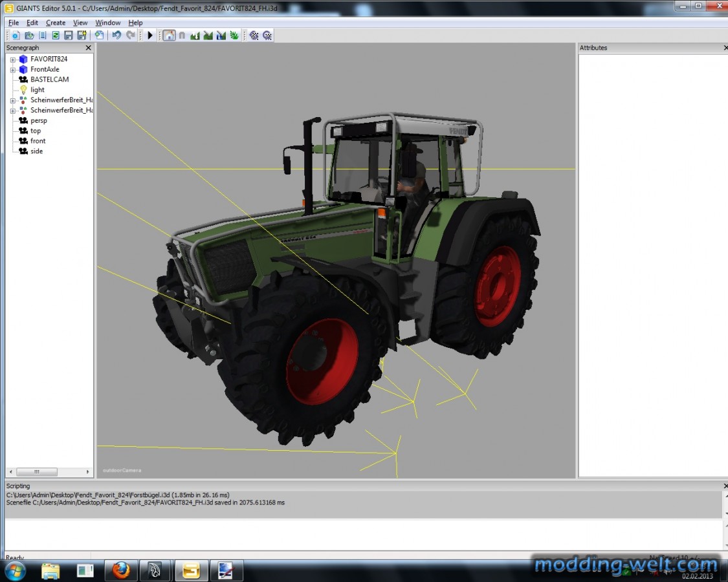This screenshot has height=582, width=728.
Task: Open the View menu
Action: (x=80, y=22)
